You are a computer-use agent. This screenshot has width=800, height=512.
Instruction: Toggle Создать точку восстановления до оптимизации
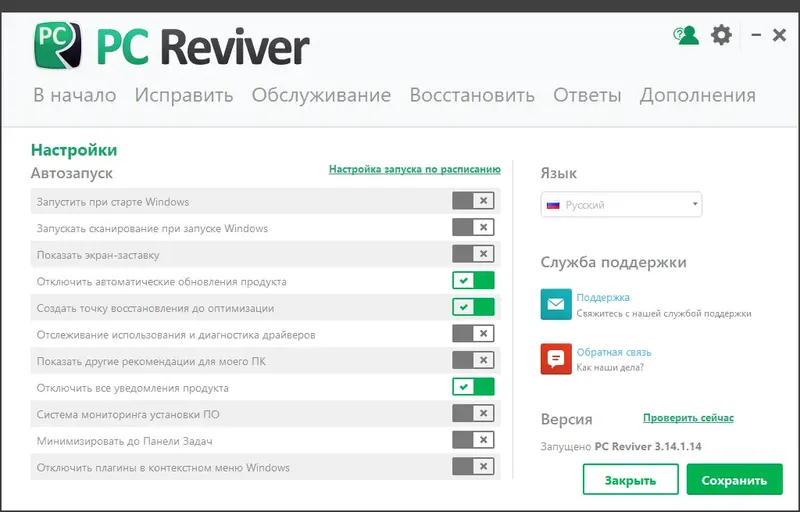(x=473, y=307)
